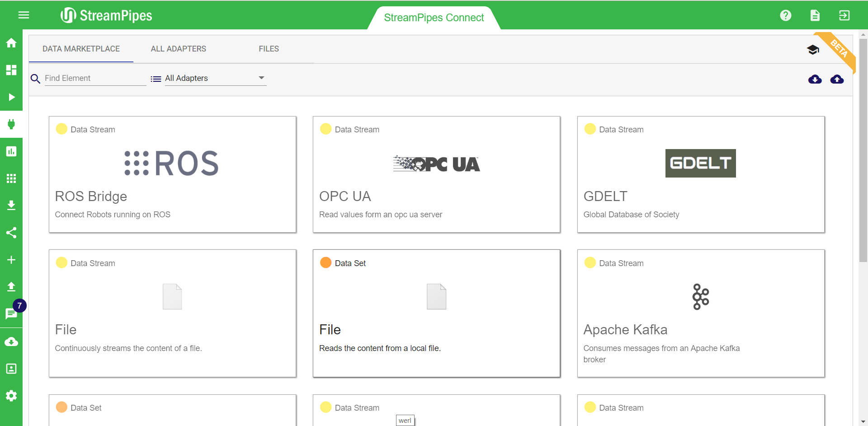The width and height of the screenshot is (868, 426).
Task: Start the tutorial via graduation cap icon
Action: click(x=813, y=50)
